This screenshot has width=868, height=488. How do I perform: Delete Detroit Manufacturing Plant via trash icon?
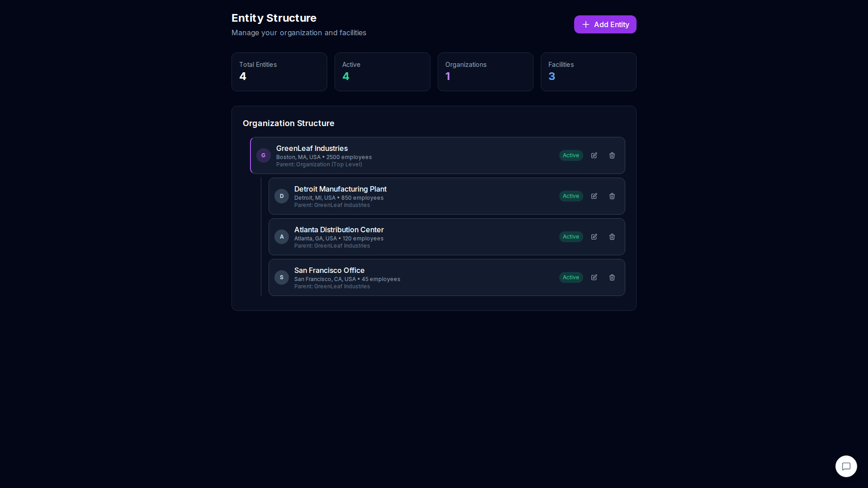click(612, 196)
